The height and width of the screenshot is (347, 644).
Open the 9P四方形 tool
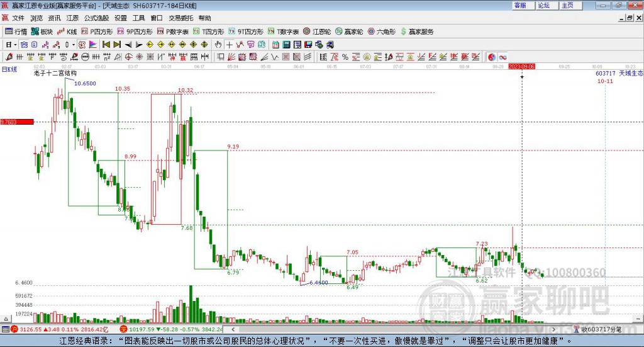(x=135, y=31)
